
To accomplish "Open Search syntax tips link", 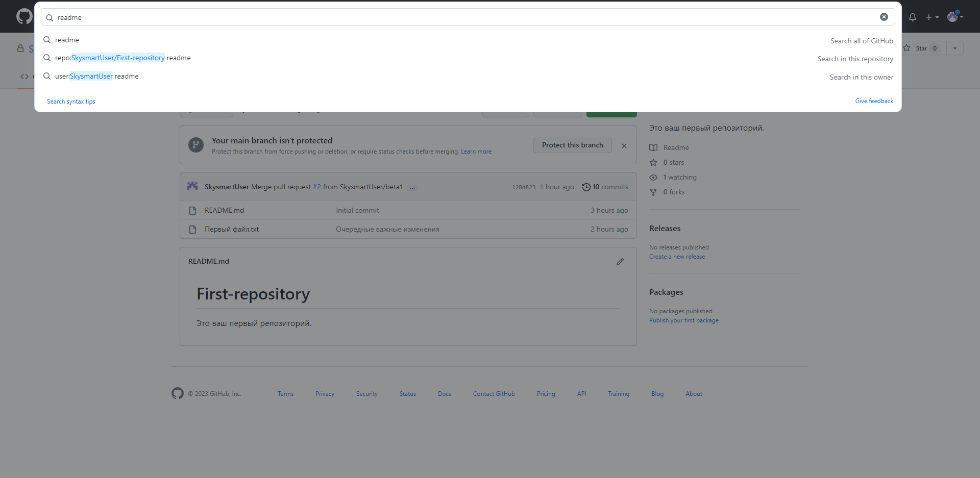I will (x=71, y=102).
